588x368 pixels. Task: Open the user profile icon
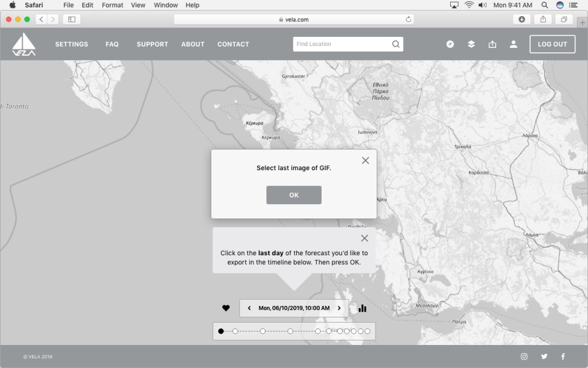point(513,44)
